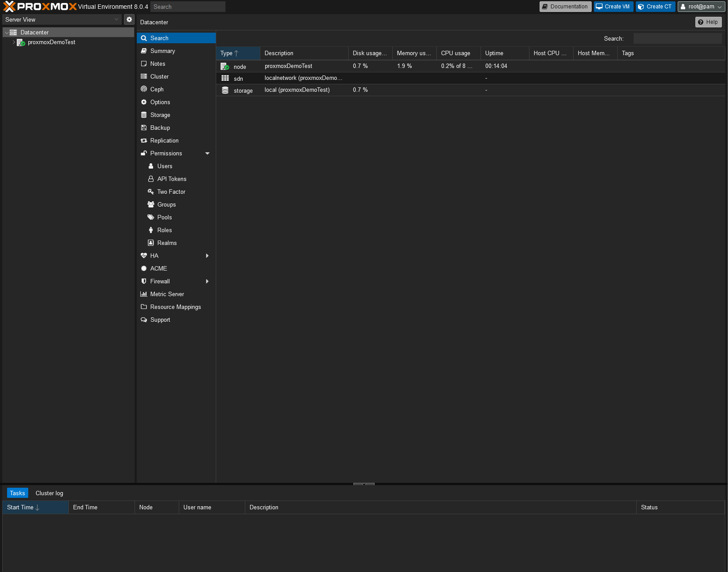The image size is (728, 572).
Task: Switch to the Tasks tab
Action: coord(18,493)
